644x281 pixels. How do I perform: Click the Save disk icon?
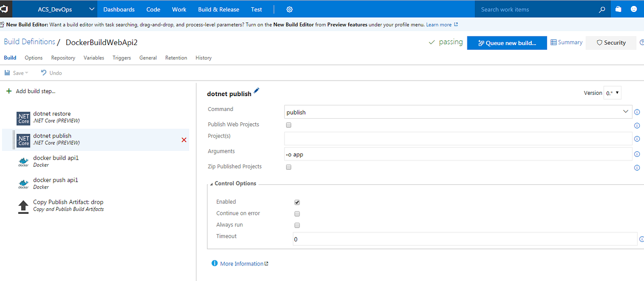(x=7, y=73)
